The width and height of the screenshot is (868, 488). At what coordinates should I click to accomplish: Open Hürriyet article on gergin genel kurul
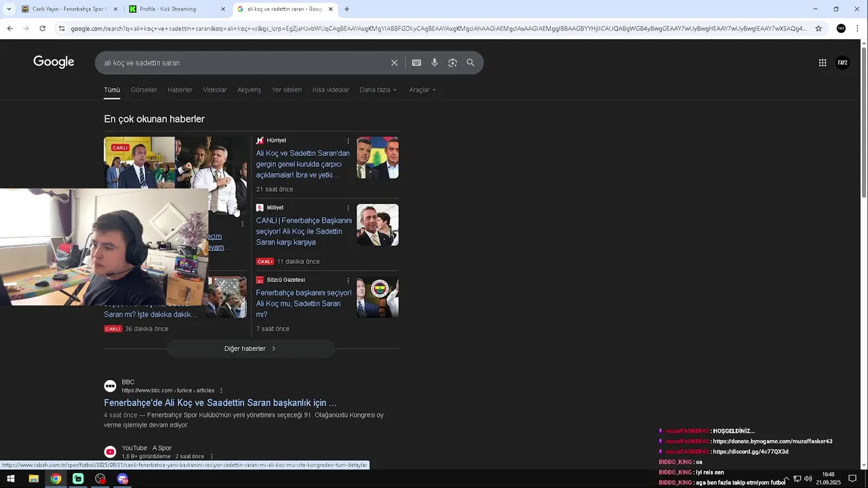(303, 164)
